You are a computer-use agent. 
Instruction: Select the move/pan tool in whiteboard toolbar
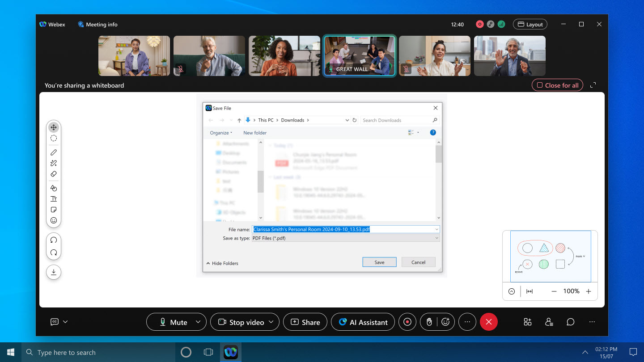tap(54, 127)
